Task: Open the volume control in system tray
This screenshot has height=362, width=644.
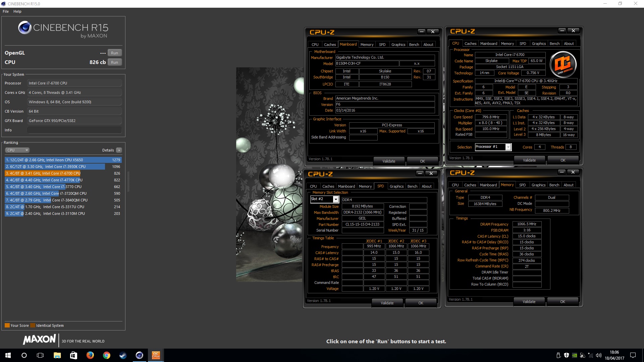Action: coord(599,355)
